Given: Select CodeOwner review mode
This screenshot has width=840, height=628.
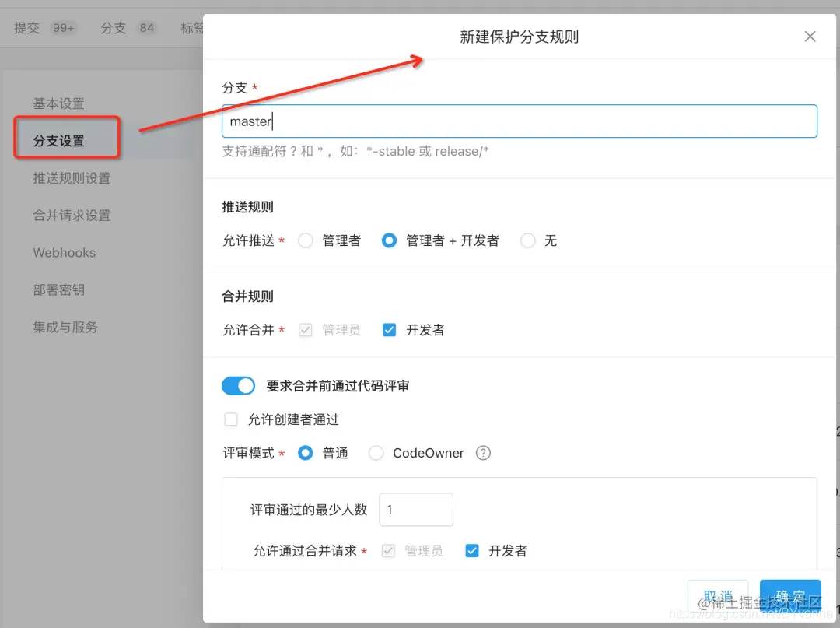Looking at the screenshot, I should pos(376,453).
